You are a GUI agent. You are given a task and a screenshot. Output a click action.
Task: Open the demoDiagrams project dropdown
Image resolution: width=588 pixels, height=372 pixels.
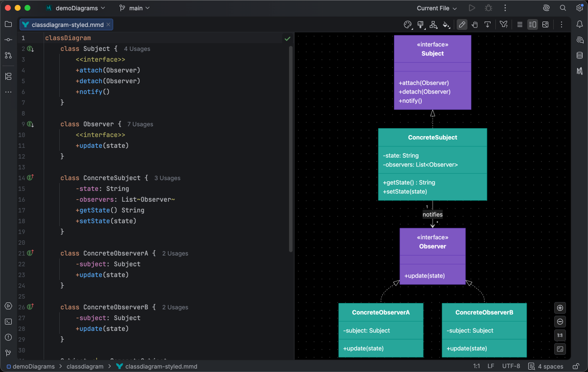[x=75, y=8]
